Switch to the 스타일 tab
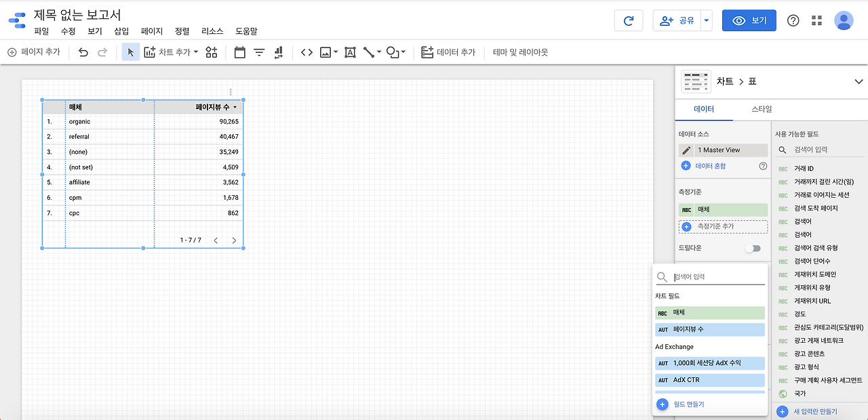Screen dimensions: 868x420 (762, 109)
